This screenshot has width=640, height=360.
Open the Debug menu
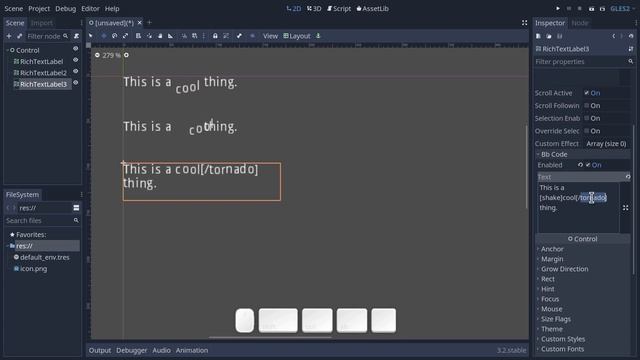click(x=66, y=9)
